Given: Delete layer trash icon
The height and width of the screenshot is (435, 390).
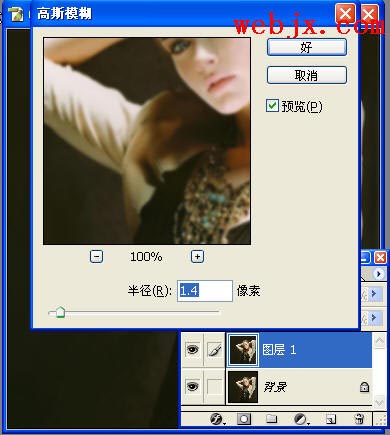Looking at the screenshot, I should (359, 419).
